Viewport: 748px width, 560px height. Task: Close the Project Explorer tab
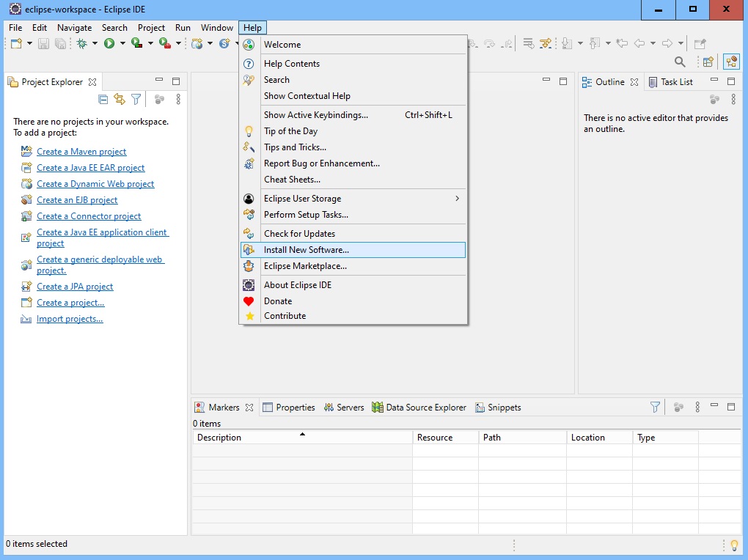click(92, 82)
